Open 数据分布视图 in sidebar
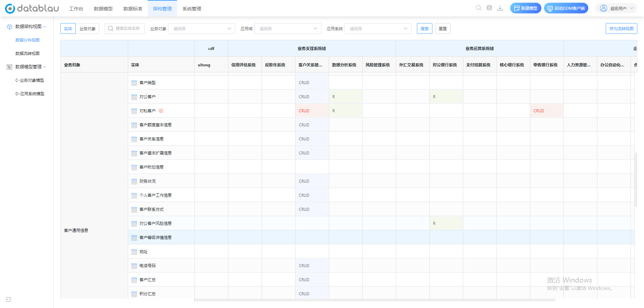Image resolution: width=644 pixels, height=308 pixels. [28, 40]
